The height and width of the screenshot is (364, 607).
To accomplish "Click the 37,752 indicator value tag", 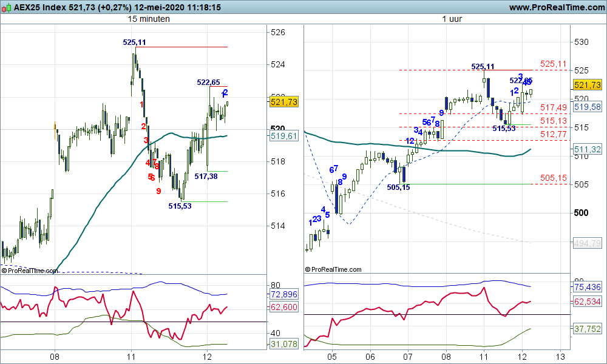I will (588, 329).
